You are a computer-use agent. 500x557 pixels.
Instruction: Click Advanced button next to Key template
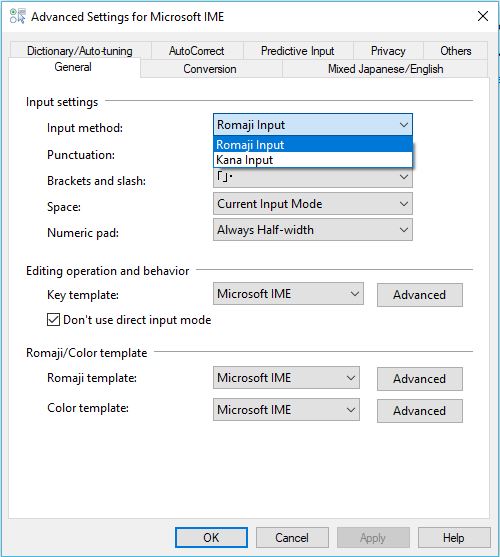click(x=420, y=295)
